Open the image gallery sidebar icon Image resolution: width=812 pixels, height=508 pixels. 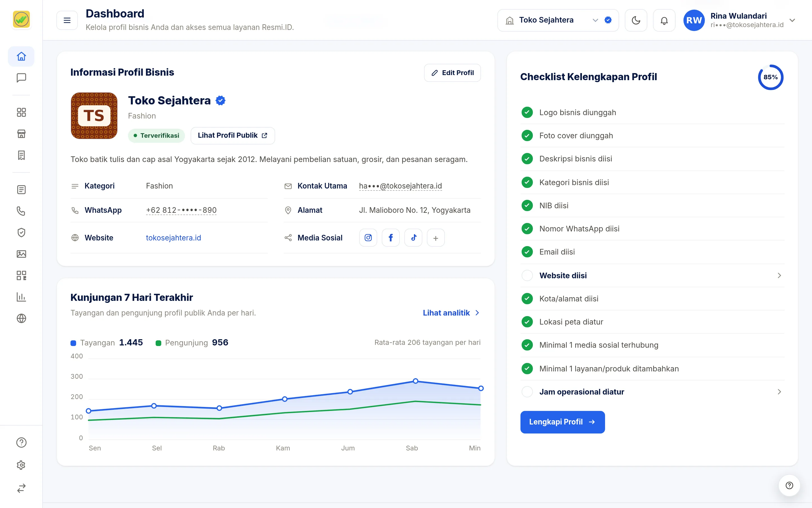[x=21, y=254]
